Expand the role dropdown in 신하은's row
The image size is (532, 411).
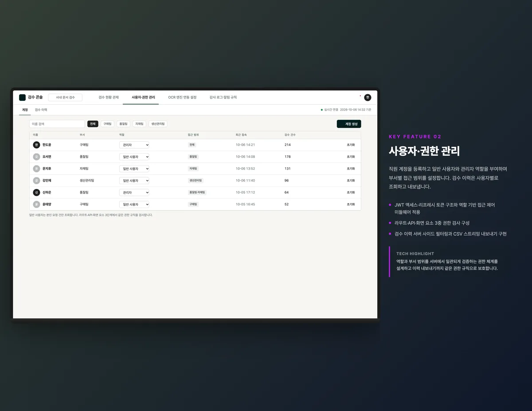(x=134, y=193)
